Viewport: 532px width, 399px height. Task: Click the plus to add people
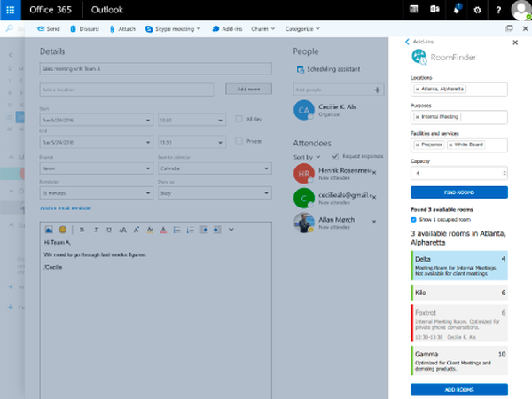[x=377, y=90]
